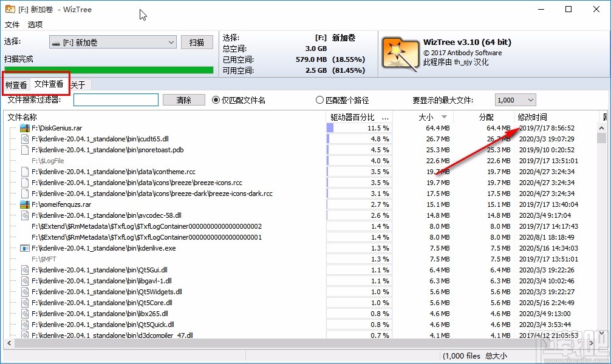Click the WizTree app icon in title bar

[10, 9]
